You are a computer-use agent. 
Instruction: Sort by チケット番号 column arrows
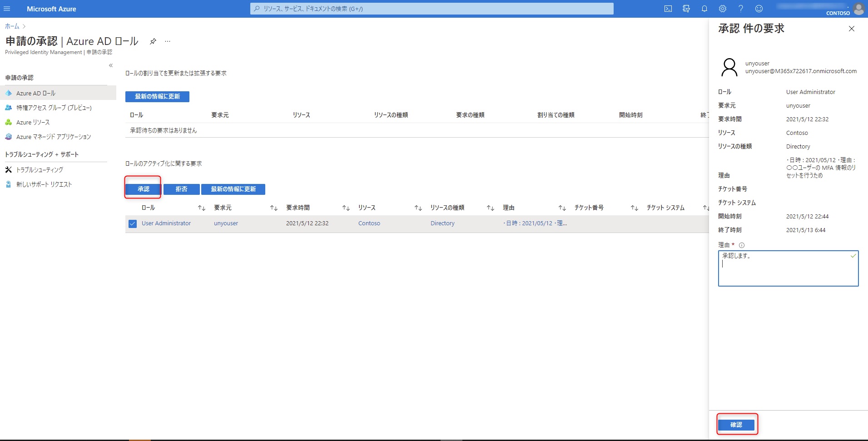635,208
